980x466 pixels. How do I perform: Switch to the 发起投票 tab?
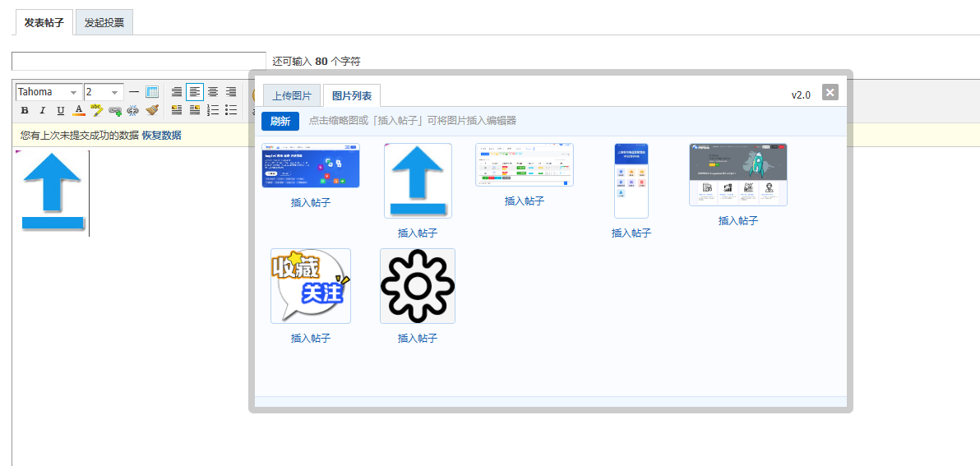(104, 22)
